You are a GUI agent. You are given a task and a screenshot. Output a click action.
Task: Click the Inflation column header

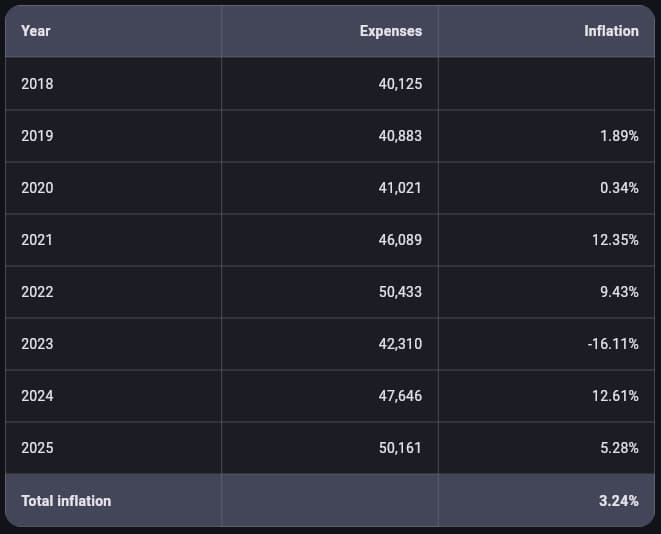click(611, 31)
